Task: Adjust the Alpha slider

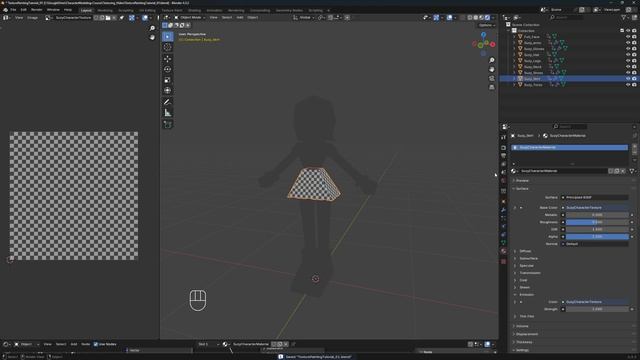Action: pyautogui.click(x=597, y=237)
